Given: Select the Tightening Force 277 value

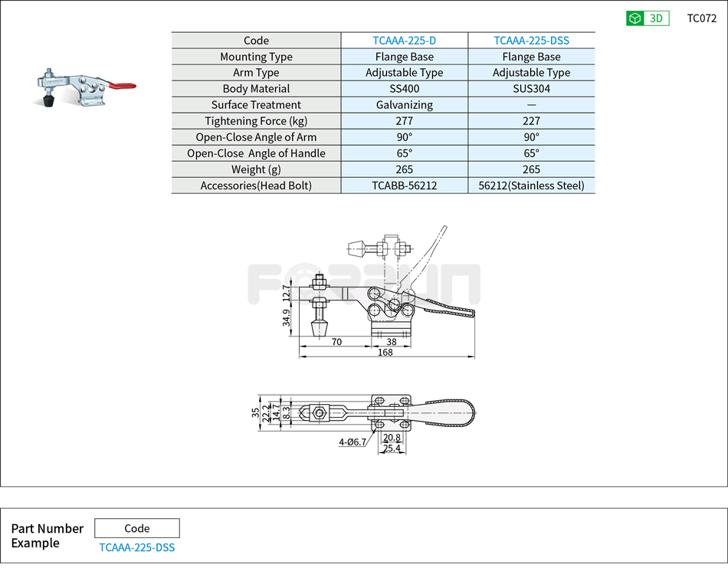Looking at the screenshot, I should [404, 120].
